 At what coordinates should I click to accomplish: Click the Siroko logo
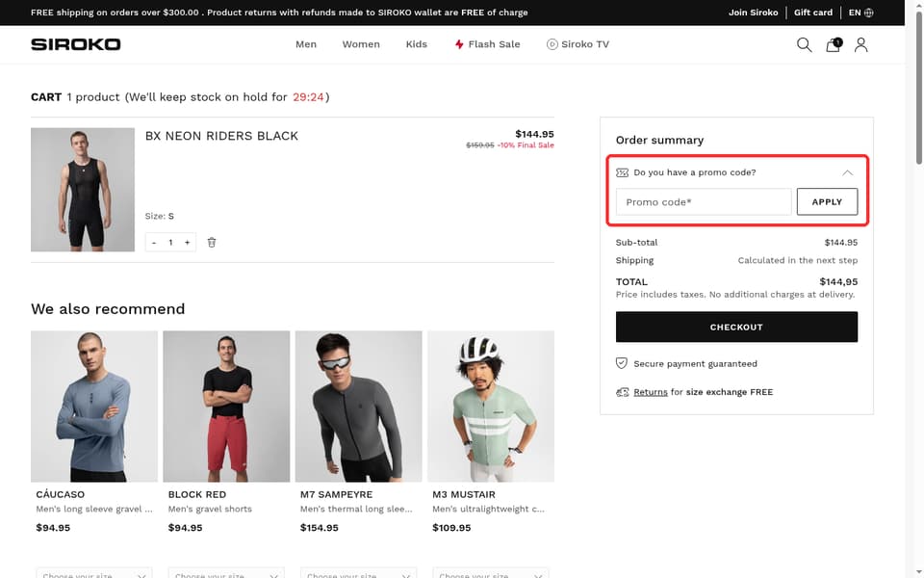pos(75,44)
